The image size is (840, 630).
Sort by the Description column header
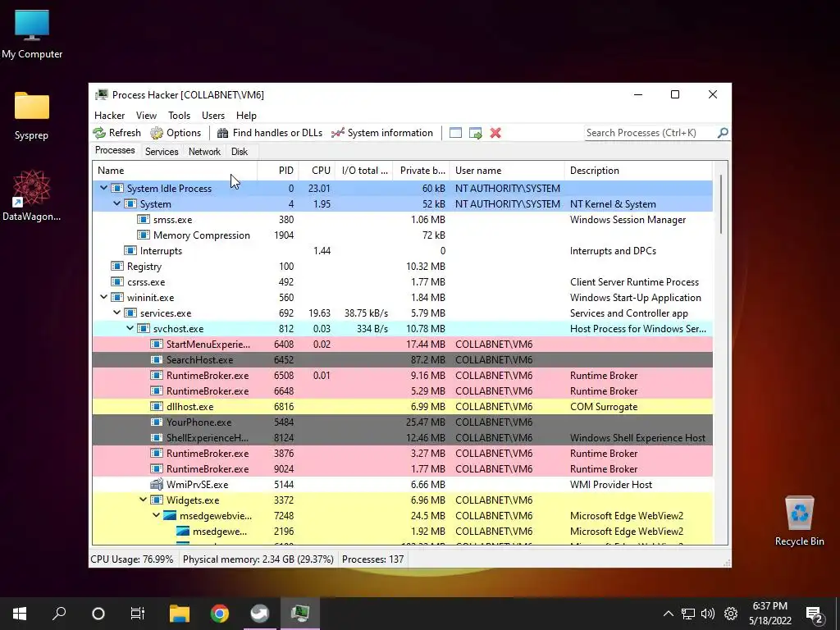point(638,171)
